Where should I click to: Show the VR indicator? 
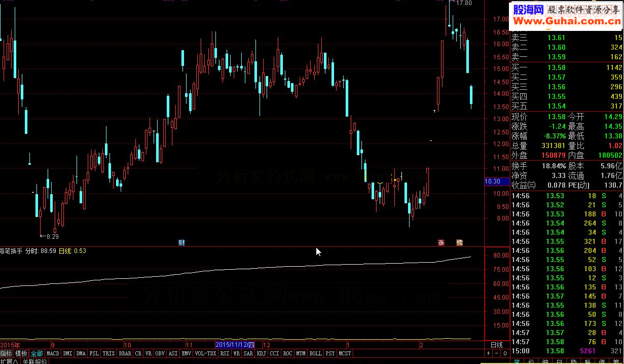[149, 353]
